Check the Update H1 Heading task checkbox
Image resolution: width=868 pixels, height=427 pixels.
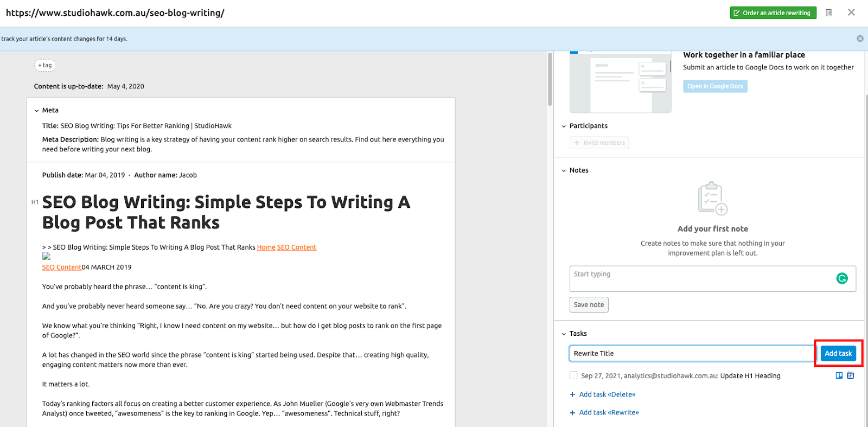[573, 375]
